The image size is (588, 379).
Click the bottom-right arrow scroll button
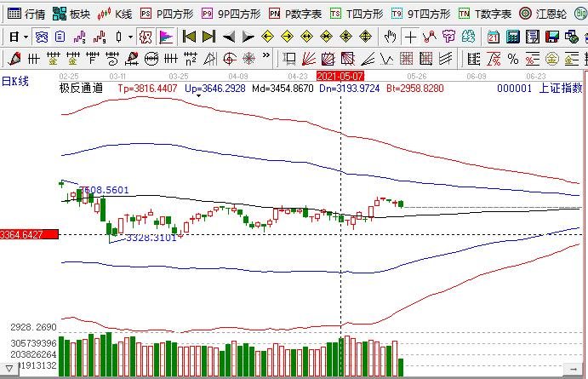point(573,370)
